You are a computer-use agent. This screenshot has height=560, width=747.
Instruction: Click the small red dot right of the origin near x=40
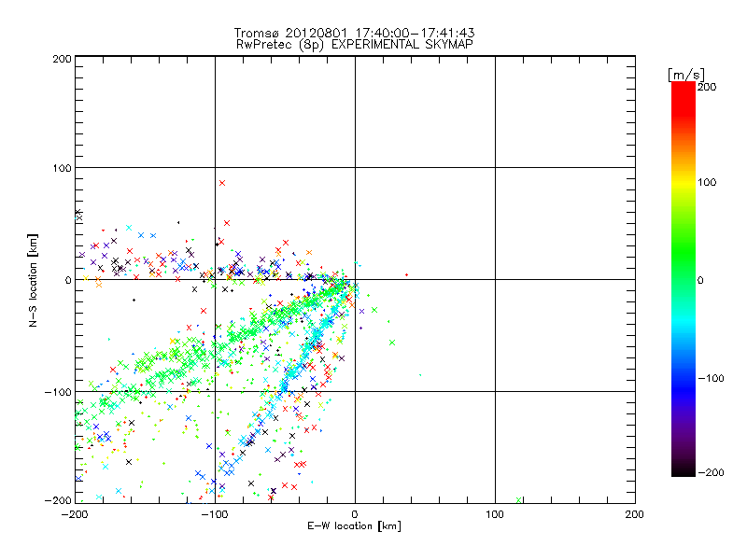click(x=406, y=274)
